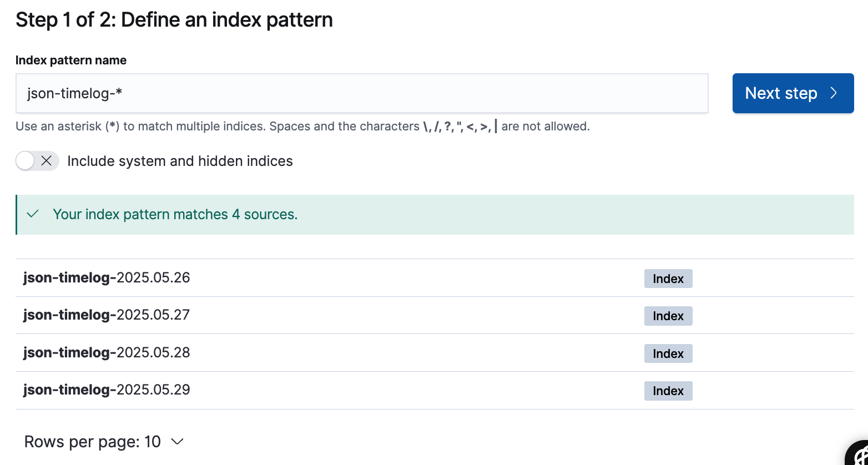868x465 pixels.
Task: Click the Index badge for 2025.05.28
Action: [668, 353]
